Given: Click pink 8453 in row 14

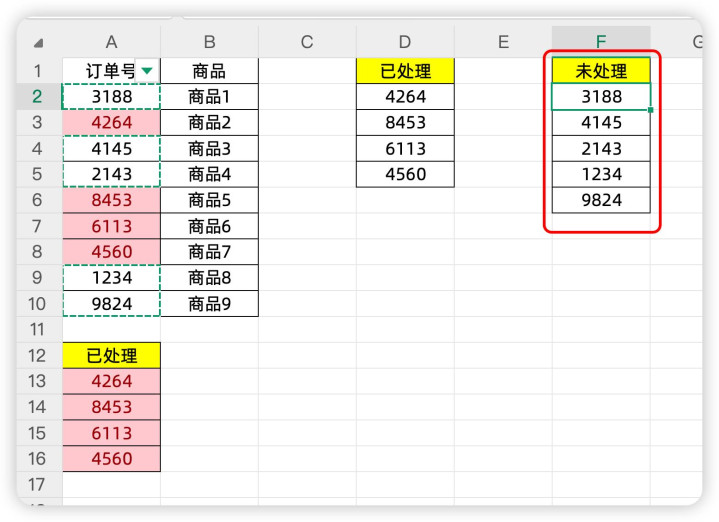Looking at the screenshot, I should (111, 407).
